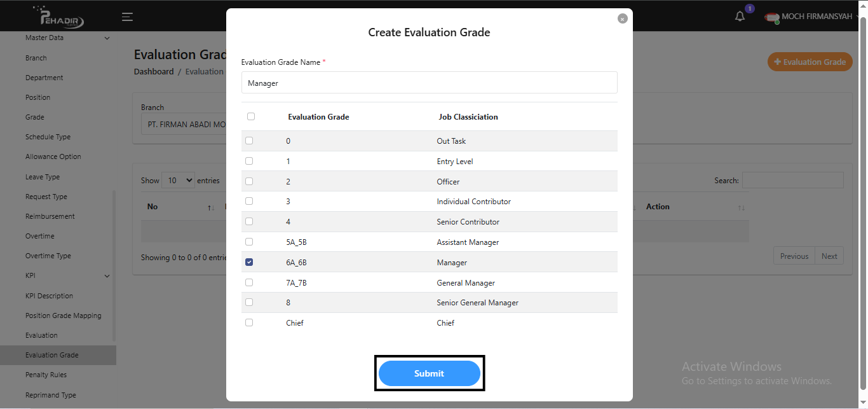
Task: Open the Show entries count dropdown
Action: pyautogui.click(x=178, y=180)
